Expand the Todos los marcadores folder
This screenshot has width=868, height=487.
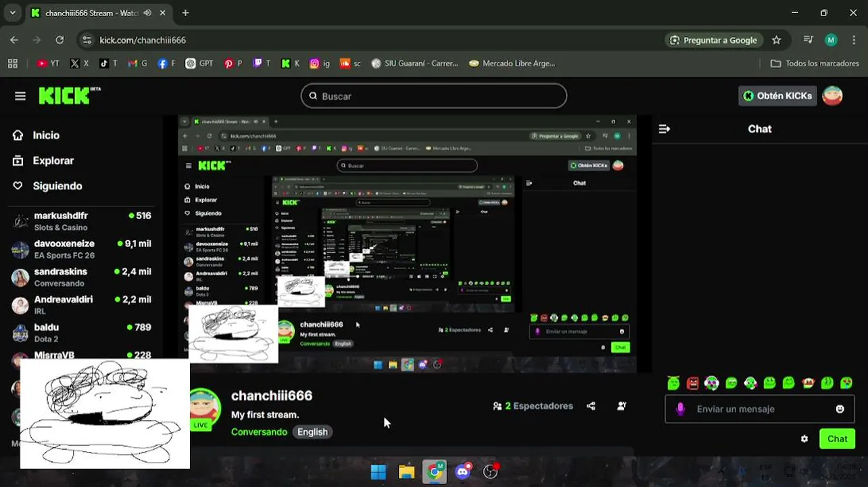point(815,64)
